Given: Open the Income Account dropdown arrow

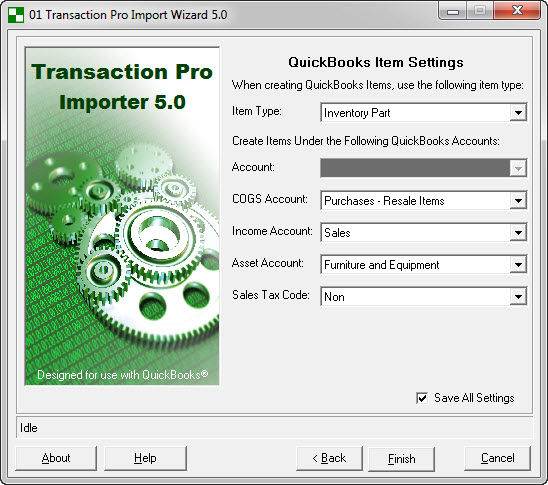Looking at the screenshot, I should click(518, 233).
